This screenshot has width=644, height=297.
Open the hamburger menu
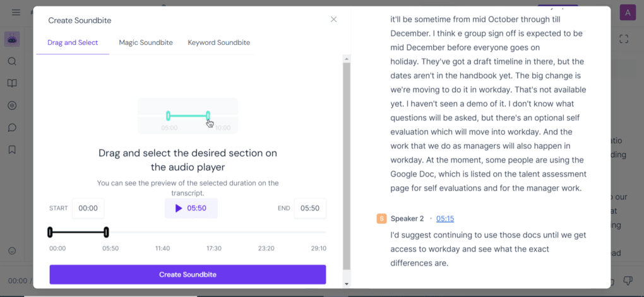[x=16, y=13]
